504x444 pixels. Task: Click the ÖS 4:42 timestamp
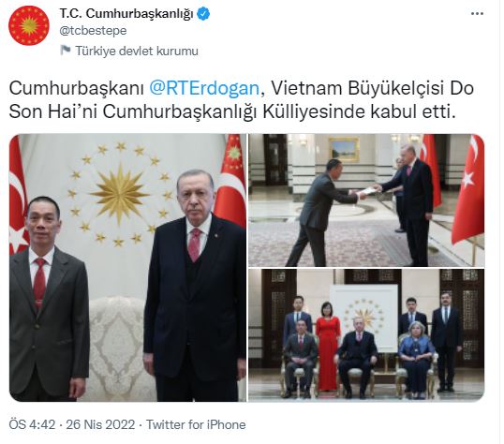32,424
